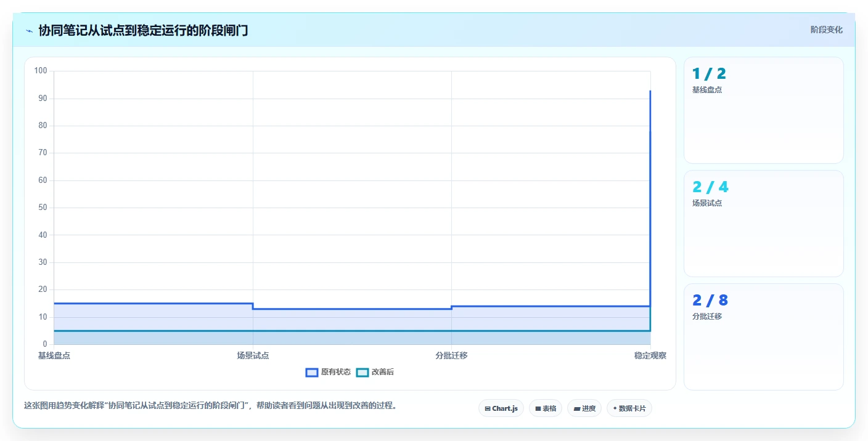Screen dimensions: 868x441
Task: Click the star icon in 数据卡片 tag
Action: pyautogui.click(x=615, y=408)
